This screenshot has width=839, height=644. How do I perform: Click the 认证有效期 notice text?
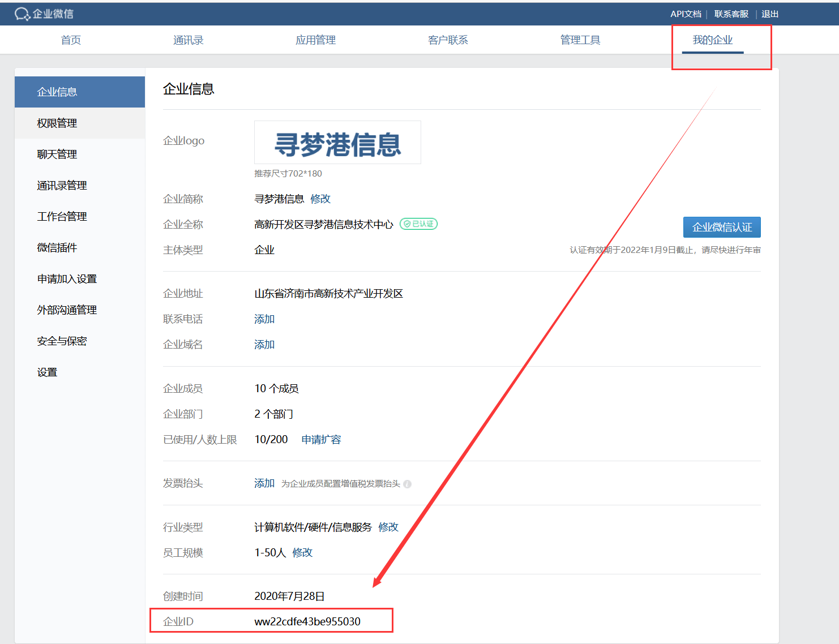(x=665, y=250)
